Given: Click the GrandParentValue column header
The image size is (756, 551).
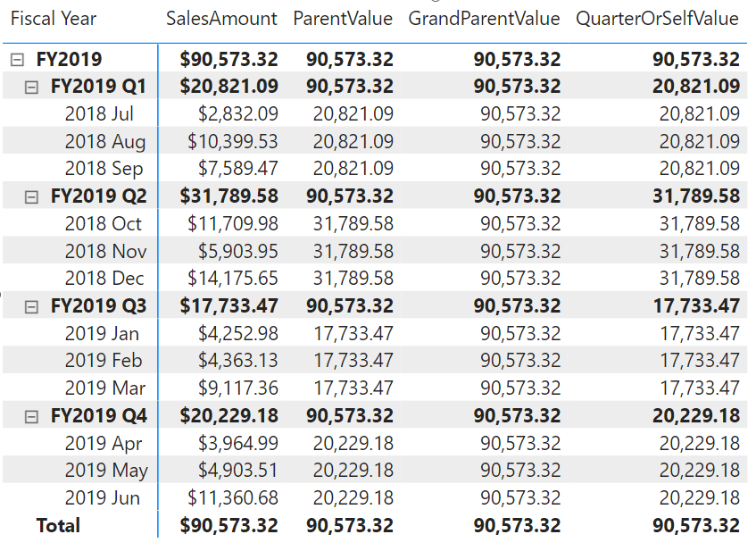Looking at the screenshot, I should click(484, 19).
